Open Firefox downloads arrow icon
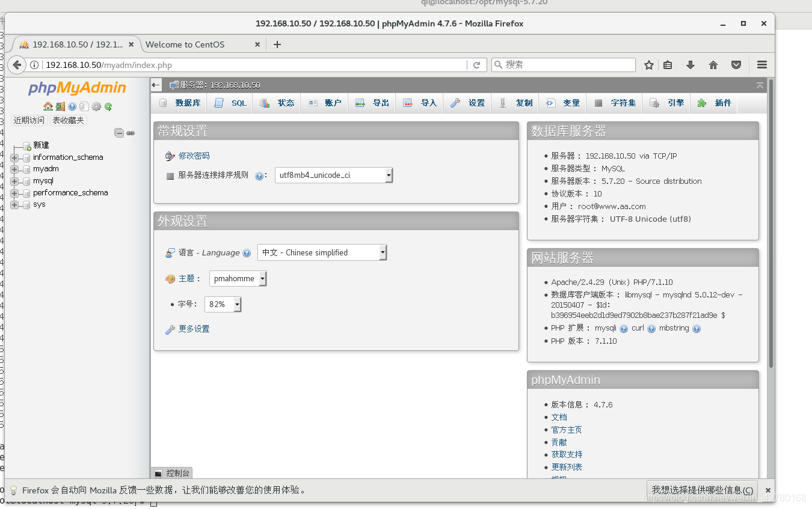This screenshot has height=509, width=812. [x=691, y=65]
